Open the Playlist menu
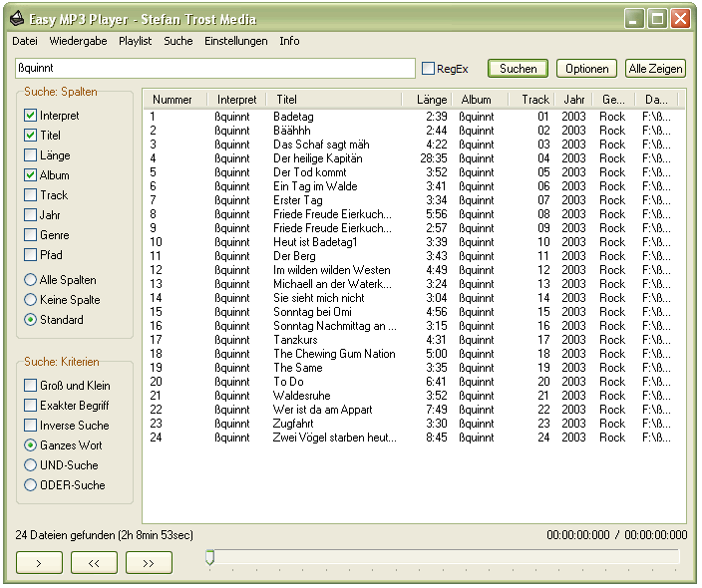This screenshot has height=588, width=702. point(135,41)
